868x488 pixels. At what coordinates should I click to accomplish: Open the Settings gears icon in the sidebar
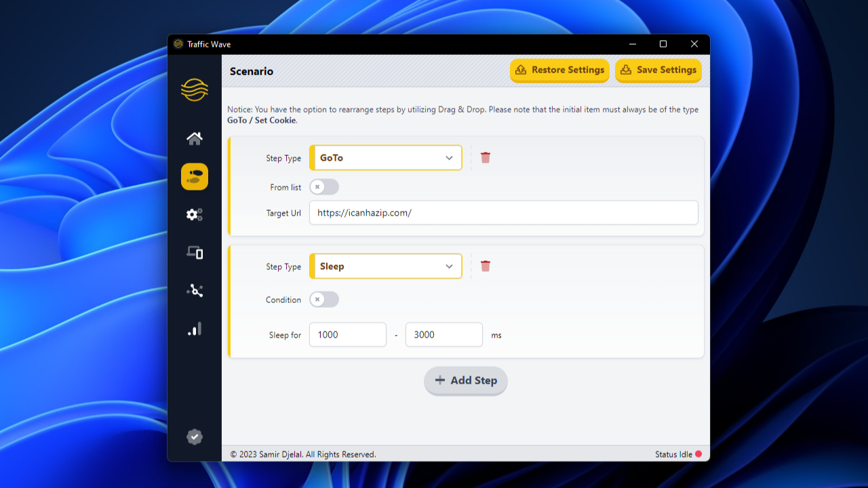pos(195,215)
